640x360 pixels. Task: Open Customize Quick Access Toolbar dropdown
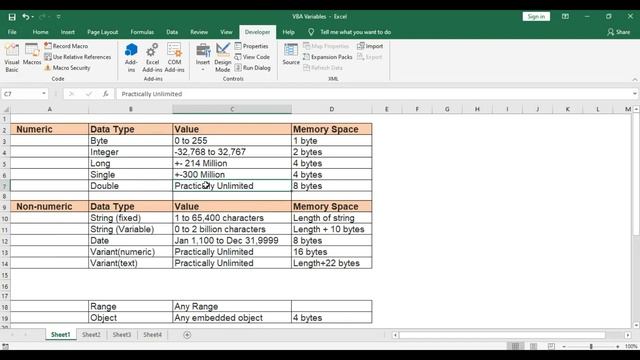(x=58, y=17)
